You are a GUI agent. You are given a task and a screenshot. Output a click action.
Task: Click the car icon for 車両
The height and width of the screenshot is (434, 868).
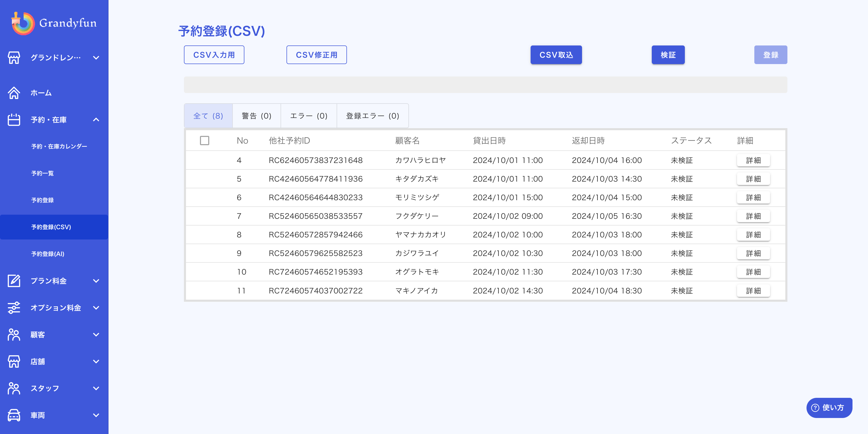pyautogui.click(x=14, y=415)
